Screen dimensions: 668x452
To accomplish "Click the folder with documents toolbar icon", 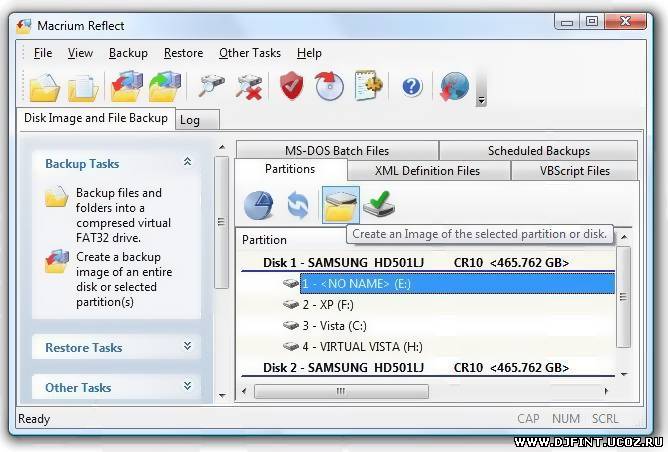I will point(83,87).
